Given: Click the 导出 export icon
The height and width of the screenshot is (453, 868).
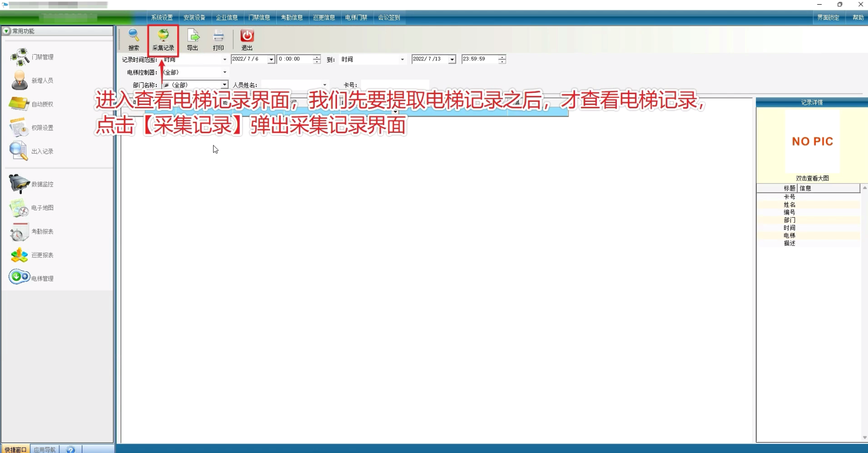Looking at the screenshot, I should [x=193, y=36].
